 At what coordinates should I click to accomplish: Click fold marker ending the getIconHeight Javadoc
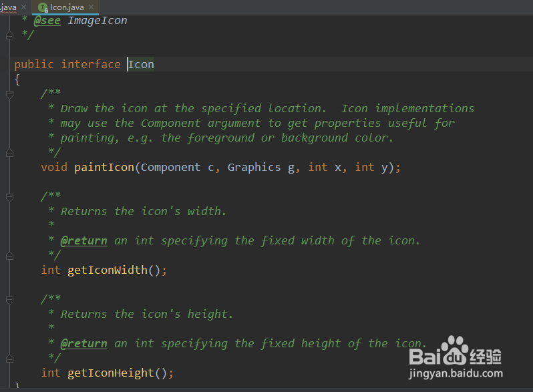point(9,358)
